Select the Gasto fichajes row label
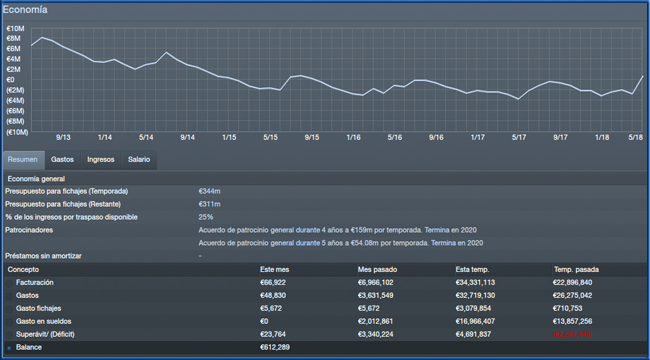The image size is (650, 360). (x=39, y=308)
